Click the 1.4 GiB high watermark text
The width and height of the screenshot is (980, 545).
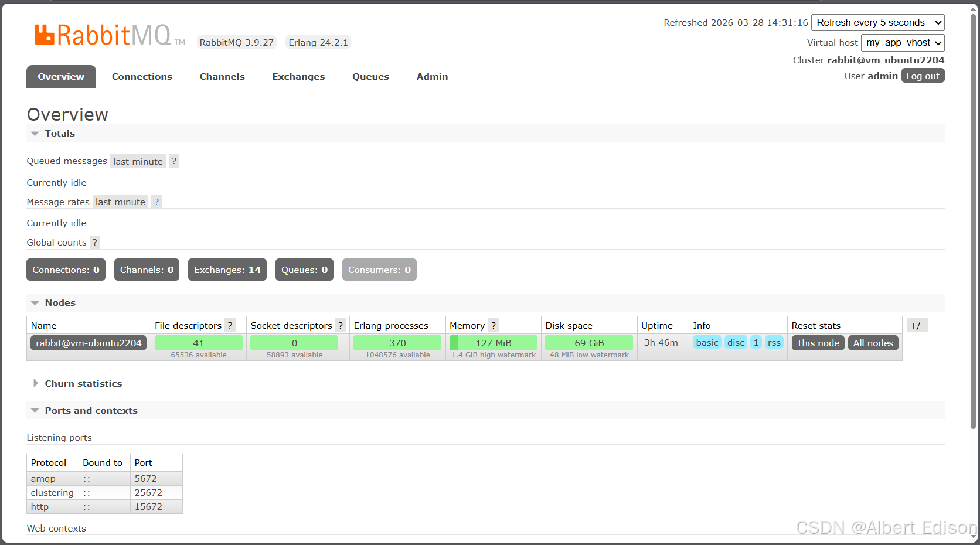click(x=494, y=355)
